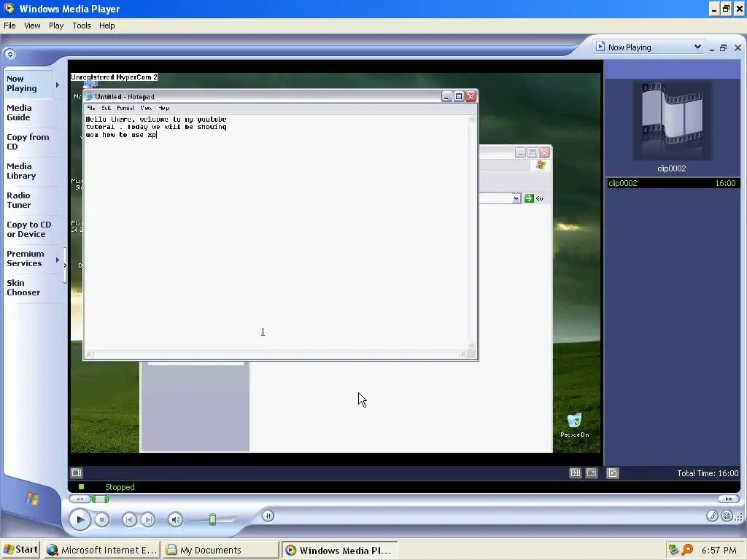
Task: Click the fast forward button on seek bar
Action: point(729,499)
